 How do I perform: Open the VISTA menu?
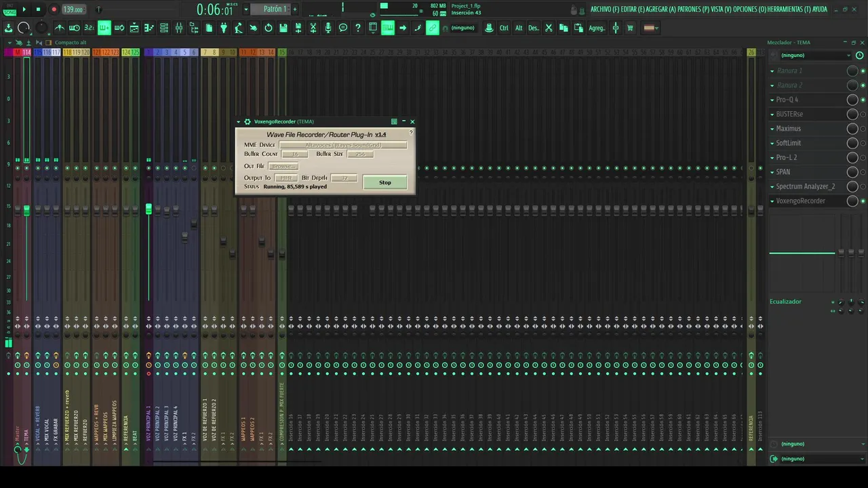722,9
